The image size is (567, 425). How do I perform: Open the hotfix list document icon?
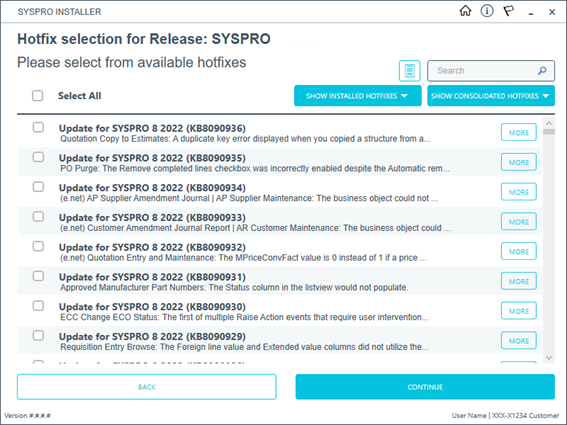(x=409, y=71)
